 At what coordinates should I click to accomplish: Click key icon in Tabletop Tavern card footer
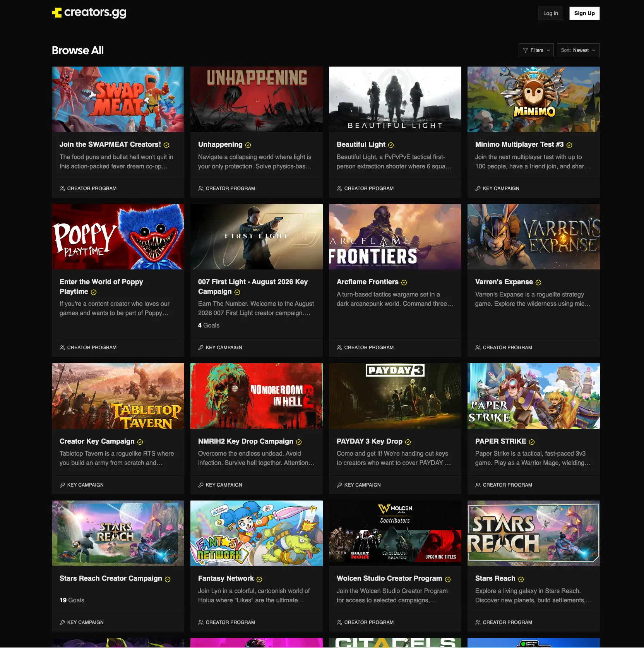[x=62, y=485]
